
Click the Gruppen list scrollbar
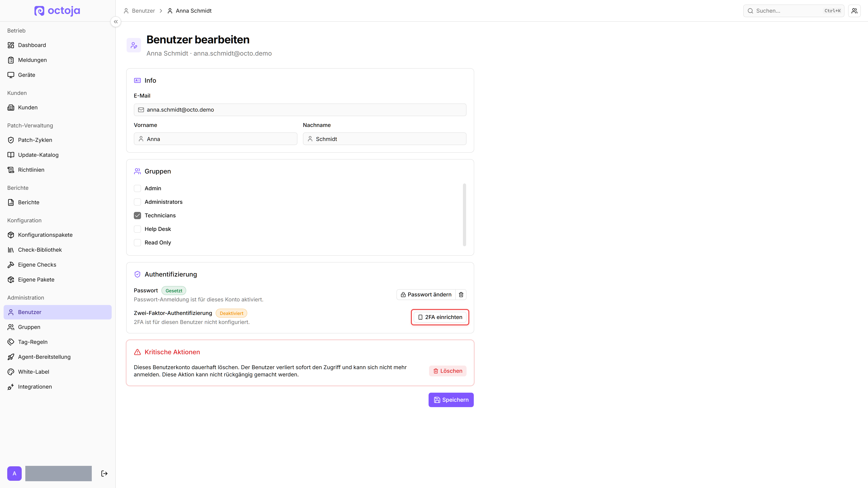464,215
